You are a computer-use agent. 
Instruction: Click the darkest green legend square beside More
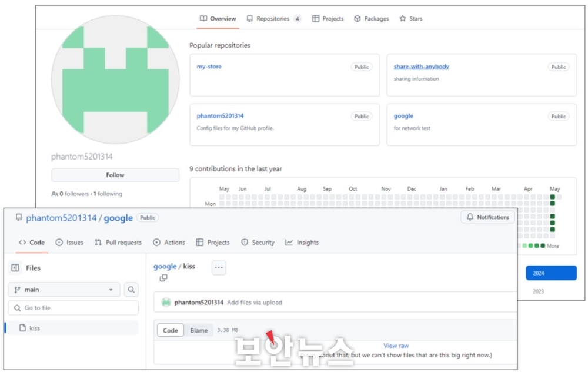[x=543, y=246]
